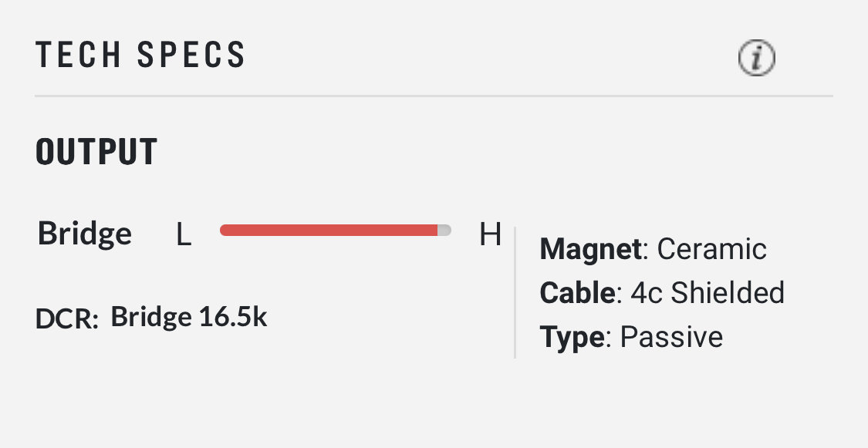Click the vertical divider left of Magnet
This screenshot has width=868, height=448.
[x=515, y=292]
